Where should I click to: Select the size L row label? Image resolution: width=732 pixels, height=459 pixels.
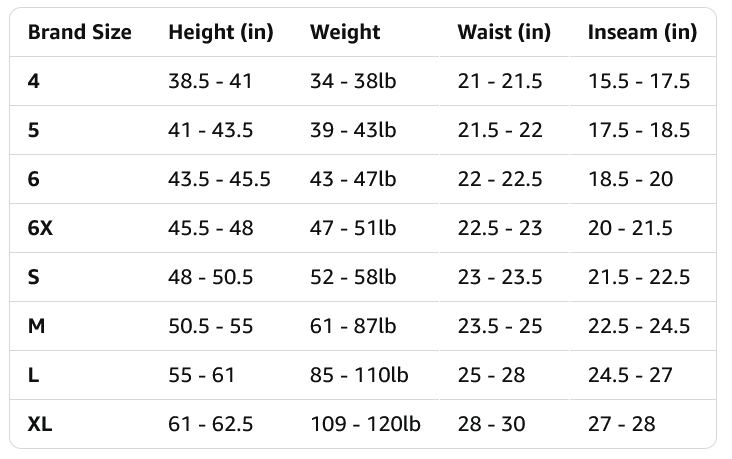pos(33,375)
